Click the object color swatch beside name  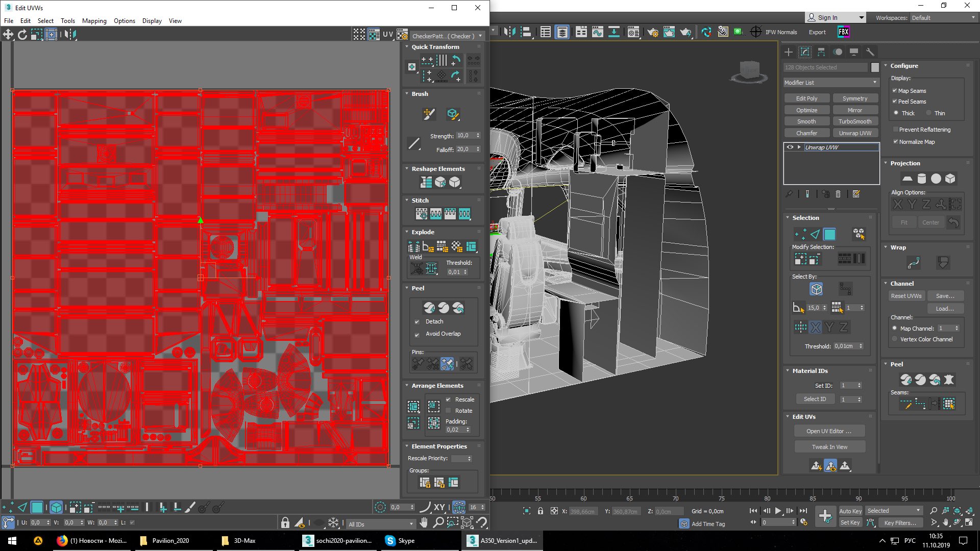pyautogui.click(x=875, y=67)
